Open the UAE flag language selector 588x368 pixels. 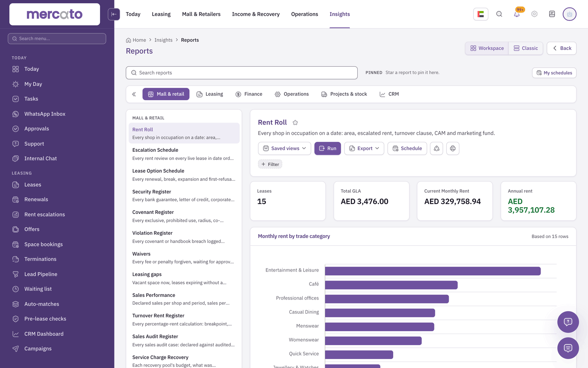[481, 14]
